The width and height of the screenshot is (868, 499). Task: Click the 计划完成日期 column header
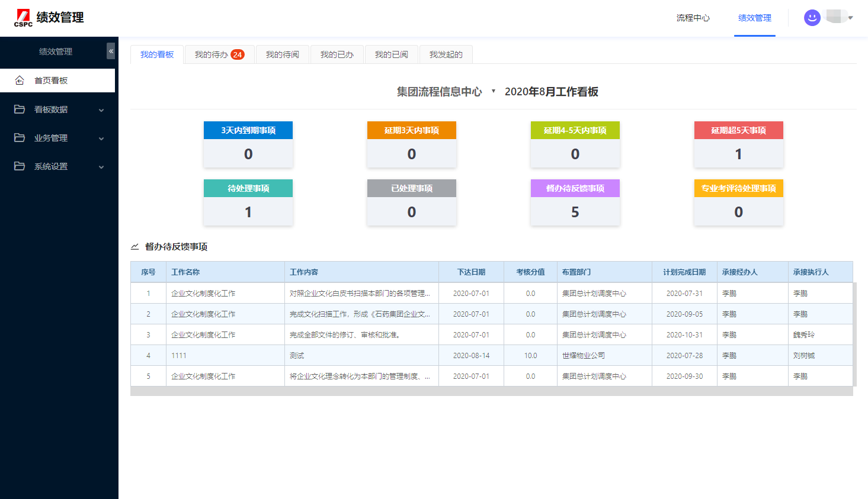pyautogui.click(x=684, y=272)
